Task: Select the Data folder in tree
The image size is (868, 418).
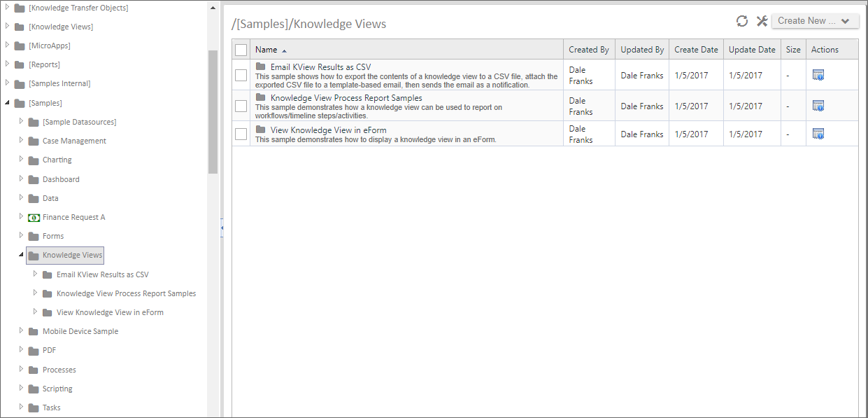Action: click(50, 198)
